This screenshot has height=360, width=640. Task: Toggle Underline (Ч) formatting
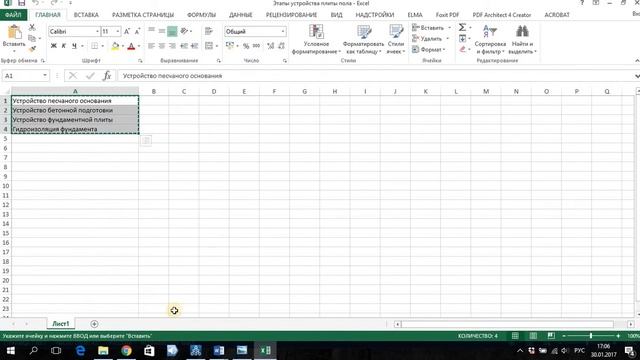(74, 46)
